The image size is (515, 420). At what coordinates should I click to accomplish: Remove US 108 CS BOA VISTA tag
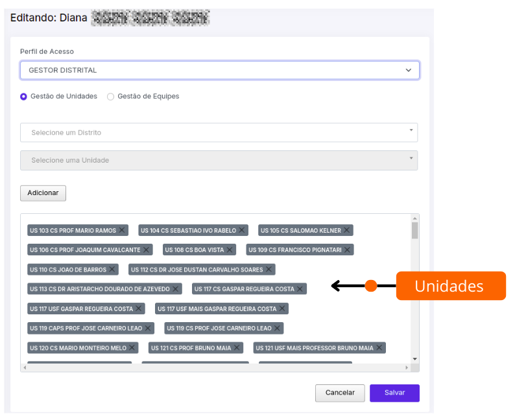pos(230,250)
